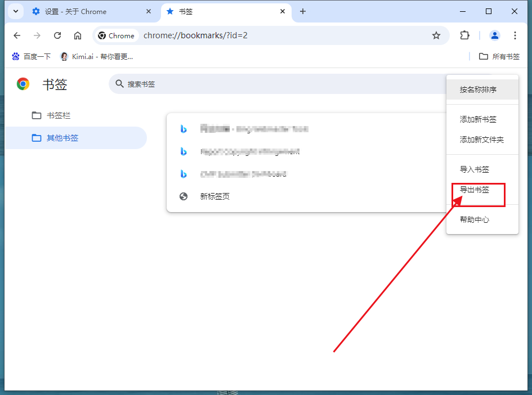Go back to previous page

coord(17,35)
